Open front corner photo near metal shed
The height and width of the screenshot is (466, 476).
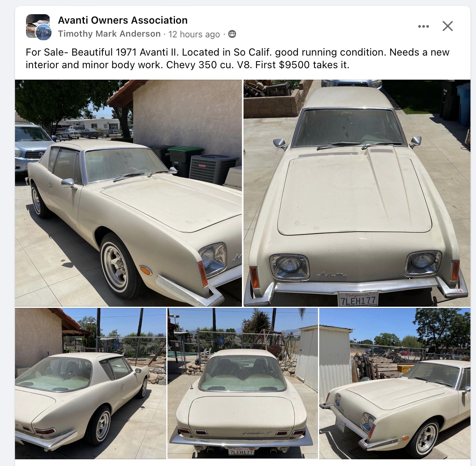(395, 384)
